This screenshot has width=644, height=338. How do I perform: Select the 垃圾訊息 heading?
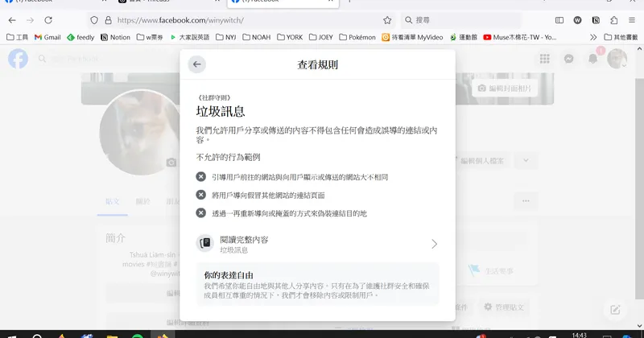click(220, 111)
